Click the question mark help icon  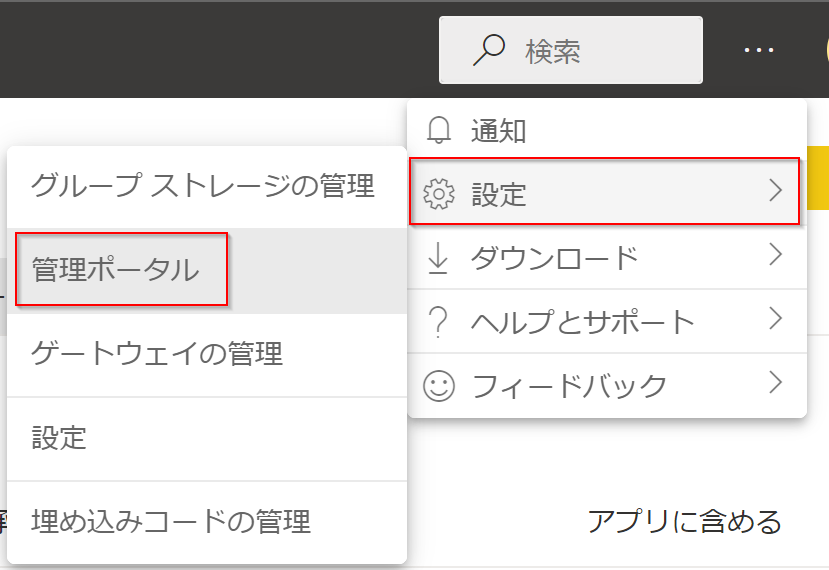438,322
